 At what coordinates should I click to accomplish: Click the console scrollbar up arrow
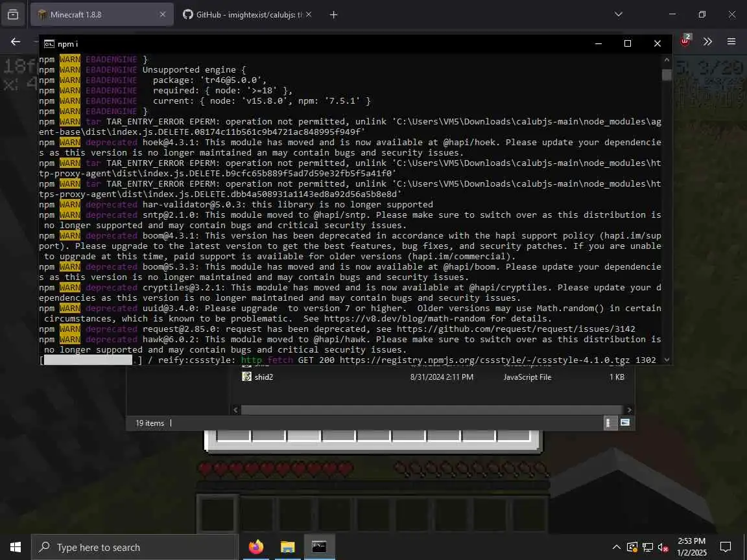[667, 60]
